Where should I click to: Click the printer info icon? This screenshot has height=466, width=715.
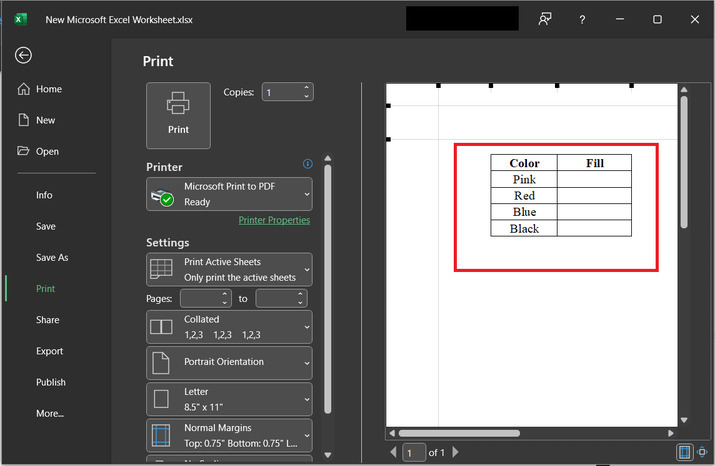tap(308, 164)
